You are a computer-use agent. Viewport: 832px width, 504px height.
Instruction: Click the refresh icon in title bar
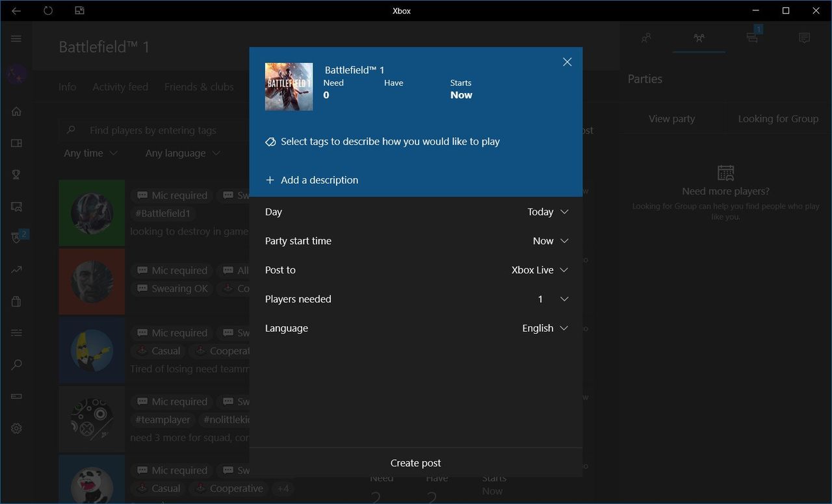48,10
